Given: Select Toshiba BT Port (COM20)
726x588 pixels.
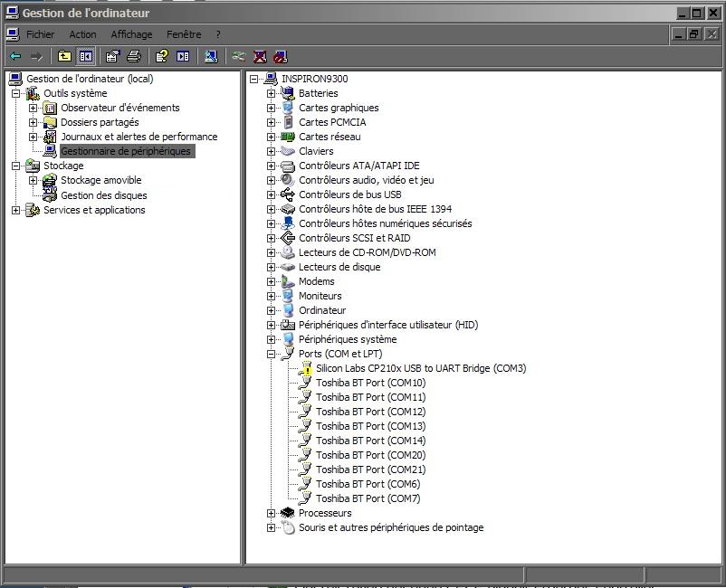Looking at the screenshot, I should click(x=370, y=455).
